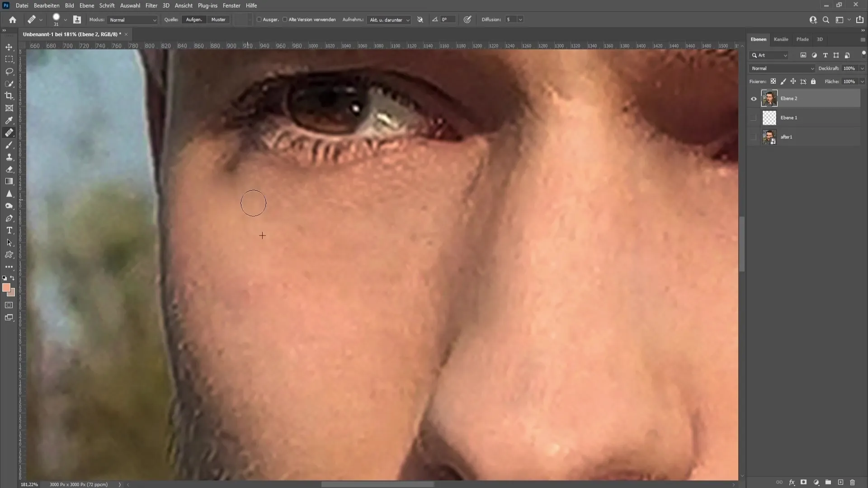Viewport: 868px width, 488px height.
Task: Click the Aufgen. source button
Action: click(x=194, y=19)
